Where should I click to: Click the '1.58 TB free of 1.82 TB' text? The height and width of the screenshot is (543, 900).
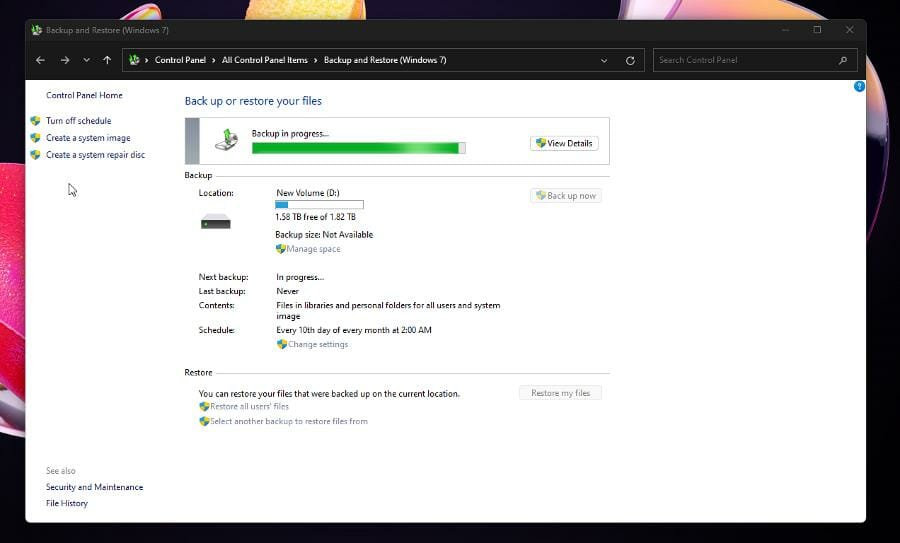[315, 217]
